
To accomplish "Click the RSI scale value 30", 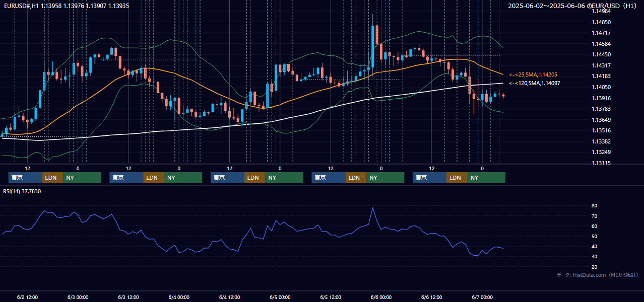I will (x=595, y=257).
